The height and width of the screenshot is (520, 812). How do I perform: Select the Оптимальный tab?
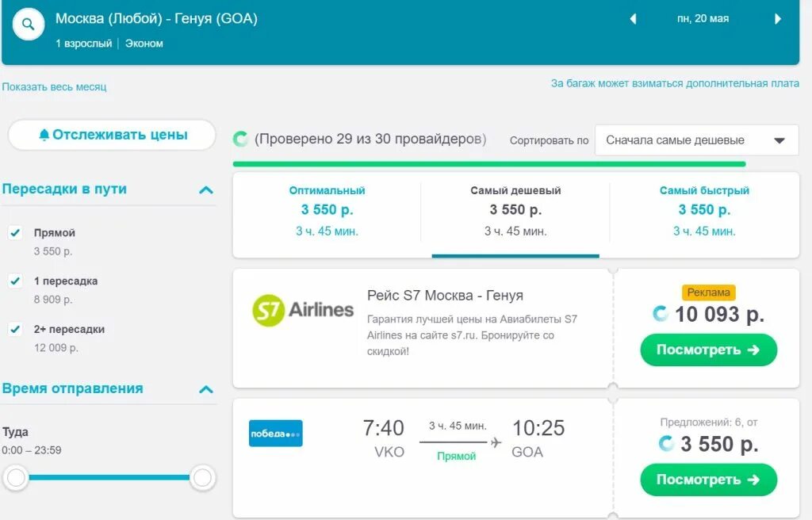coord(327,211)
